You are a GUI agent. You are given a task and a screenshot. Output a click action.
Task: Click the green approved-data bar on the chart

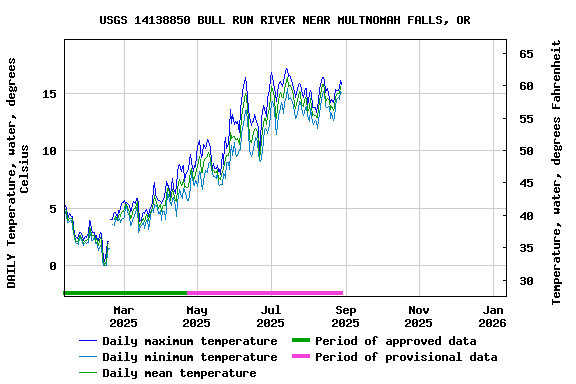click(x=125, y=293)
